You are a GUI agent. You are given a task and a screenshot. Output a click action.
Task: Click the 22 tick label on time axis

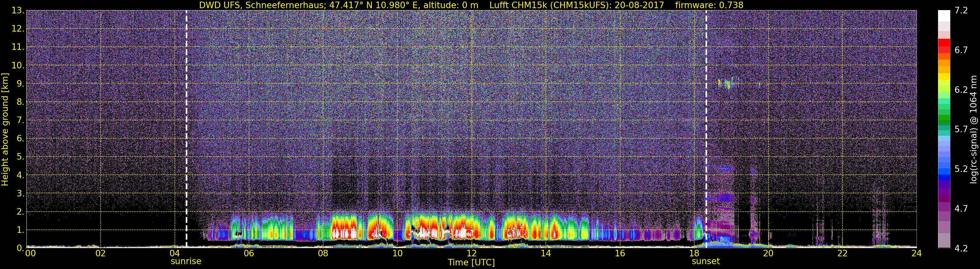[x=842, y=253]
